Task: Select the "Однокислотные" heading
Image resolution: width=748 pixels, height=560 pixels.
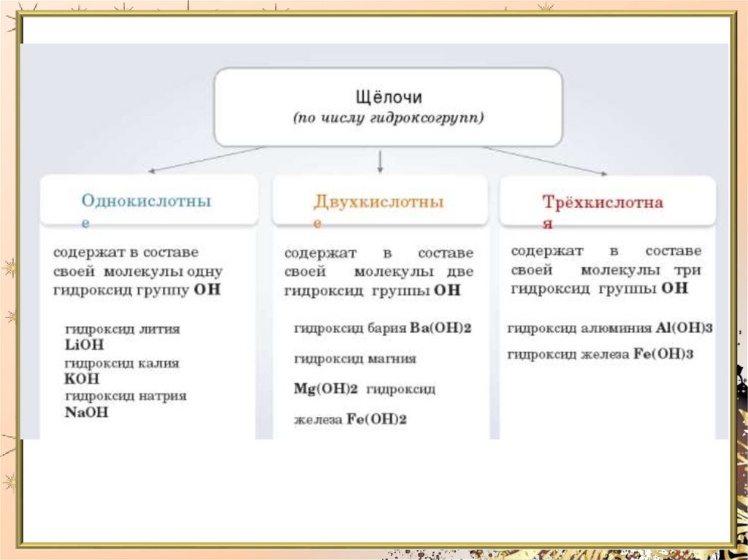Action: [146, 210]
